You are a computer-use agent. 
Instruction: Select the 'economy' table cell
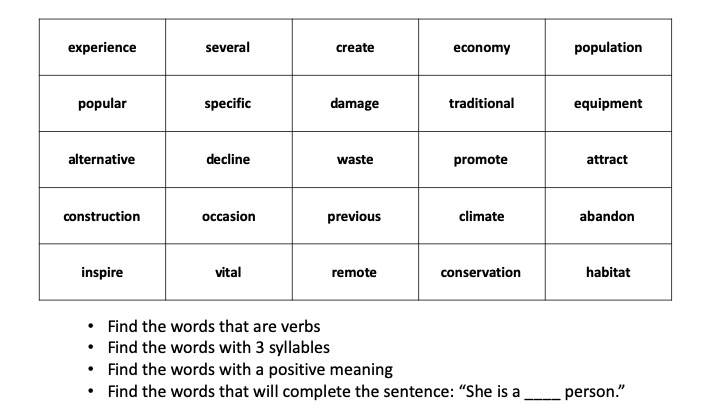point(481,48)
